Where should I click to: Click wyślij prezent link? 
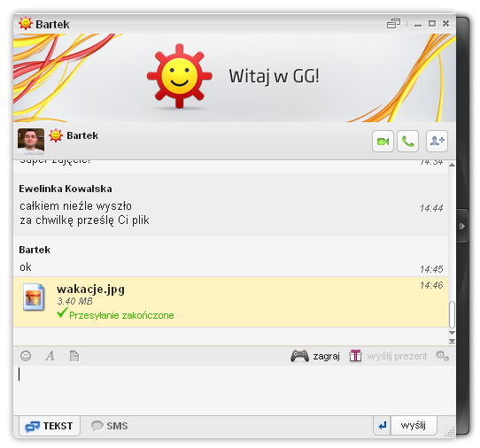[397, 356]
